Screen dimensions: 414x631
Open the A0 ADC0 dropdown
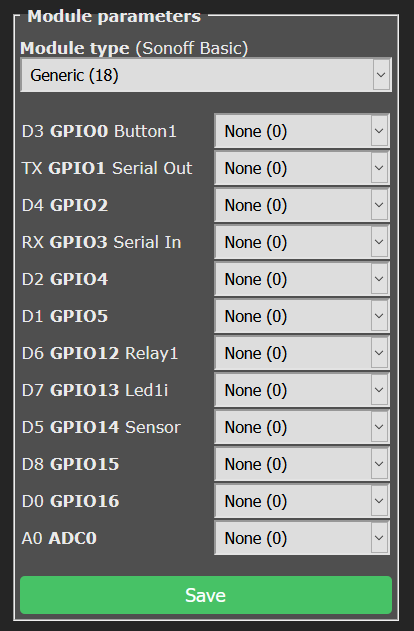point(302,538)
